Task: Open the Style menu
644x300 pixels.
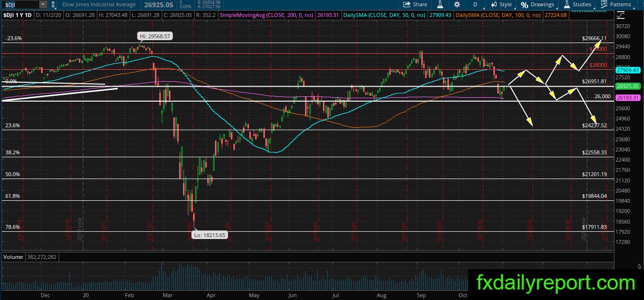Action: 501,4
